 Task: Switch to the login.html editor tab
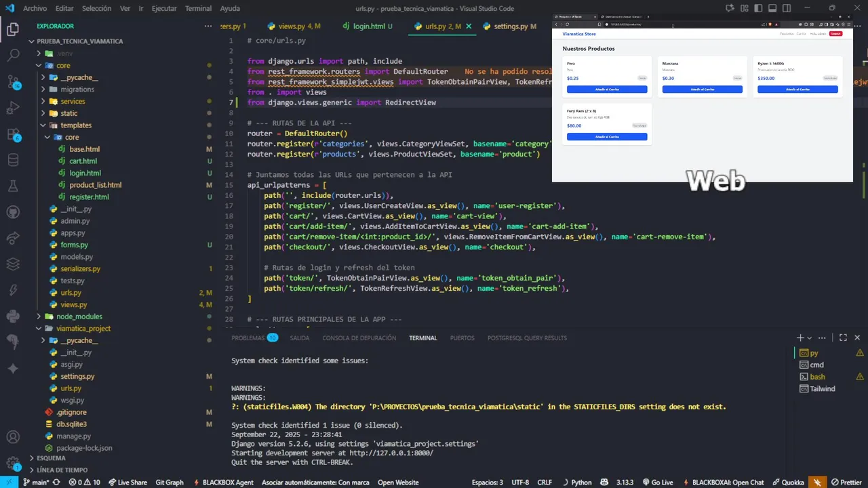[x=368, y=26]
